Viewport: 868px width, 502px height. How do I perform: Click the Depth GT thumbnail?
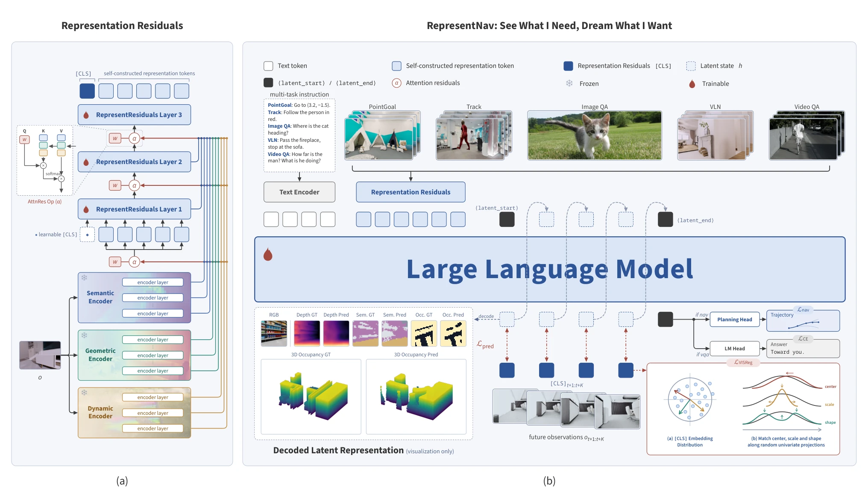(307, 333)
